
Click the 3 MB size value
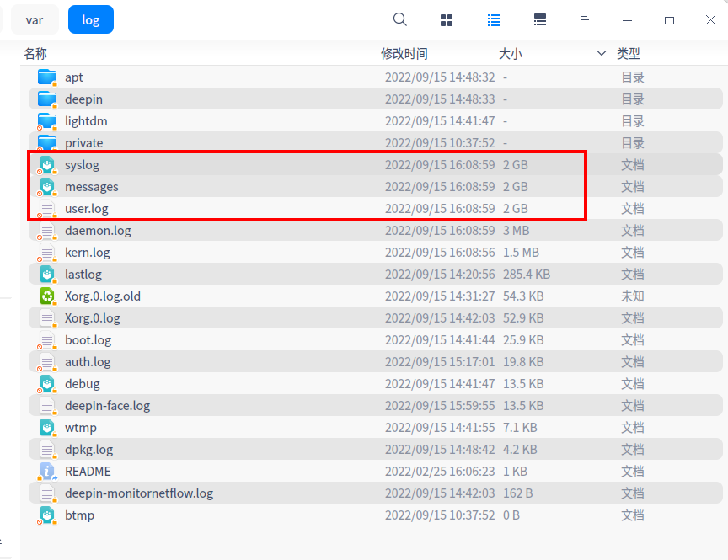tap(517, 231)
